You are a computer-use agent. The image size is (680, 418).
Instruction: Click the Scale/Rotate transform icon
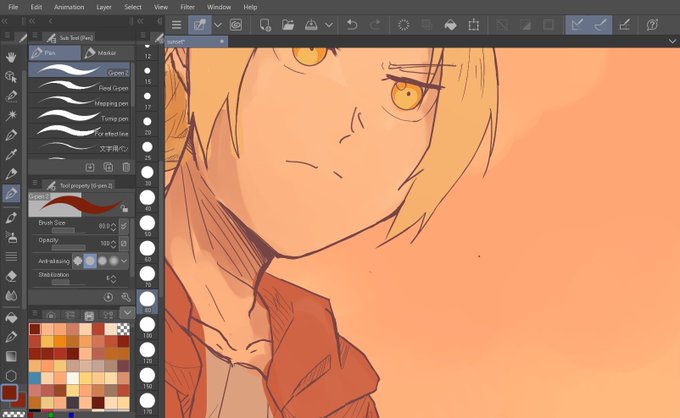pos(474,25)
